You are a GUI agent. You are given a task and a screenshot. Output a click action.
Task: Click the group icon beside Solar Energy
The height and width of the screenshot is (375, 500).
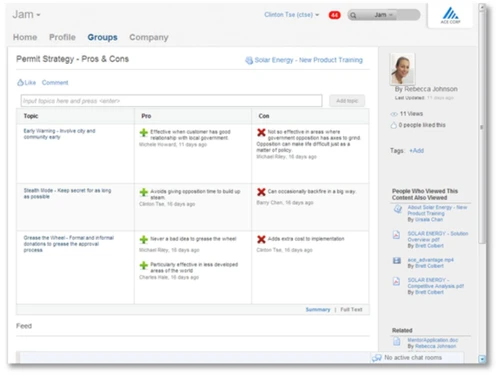pos(249,60)
